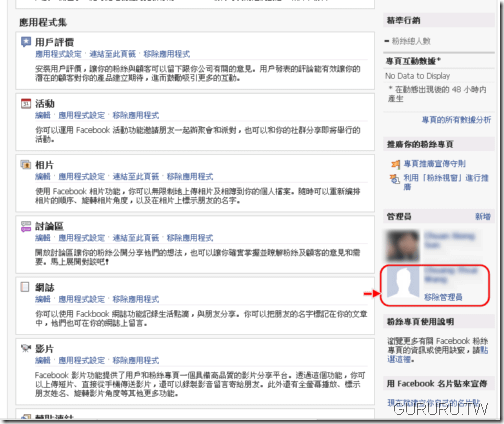Click 編輯 under 相片
504x424 pixels.
(43, 177)
